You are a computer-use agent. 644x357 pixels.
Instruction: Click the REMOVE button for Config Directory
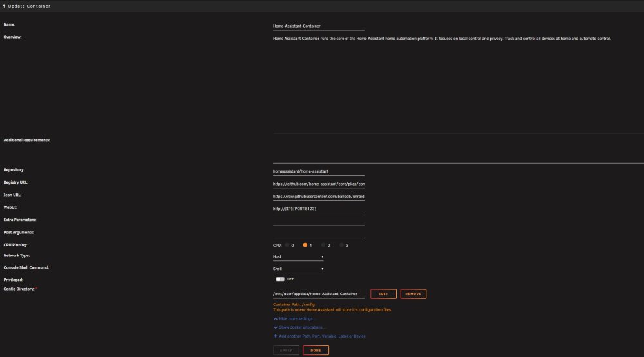click(413, 294)
